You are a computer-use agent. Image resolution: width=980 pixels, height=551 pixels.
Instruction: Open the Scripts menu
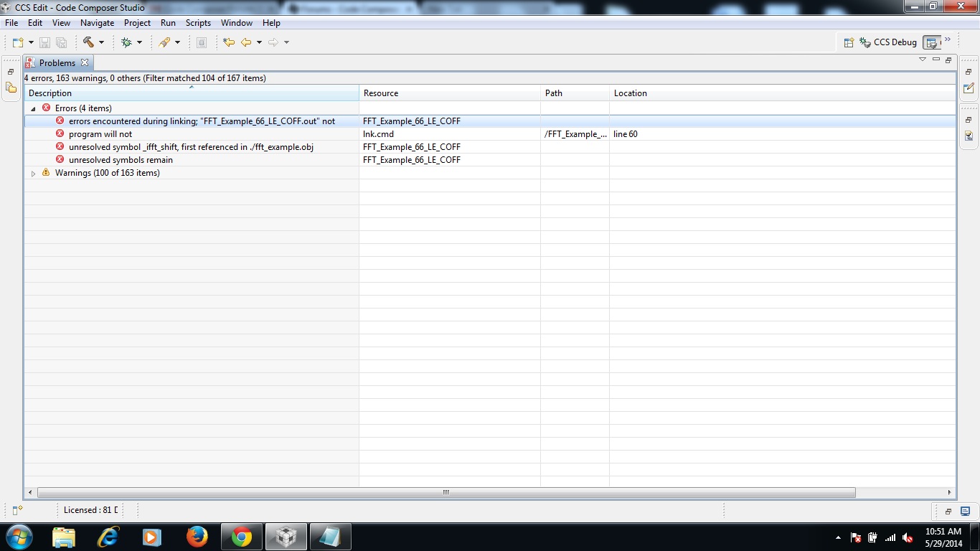click(198, 23)
